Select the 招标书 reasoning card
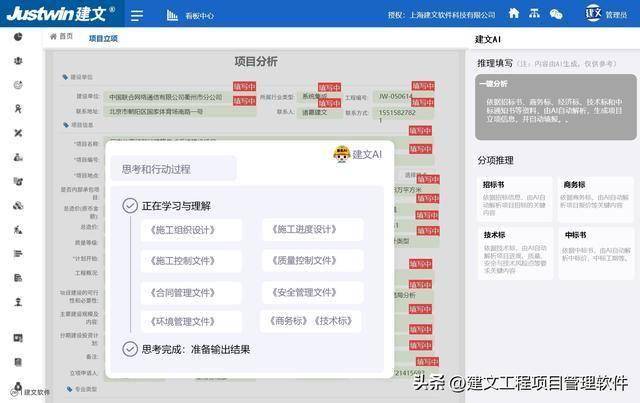This screenshot has height=403, width=640. tap(515, 198)
